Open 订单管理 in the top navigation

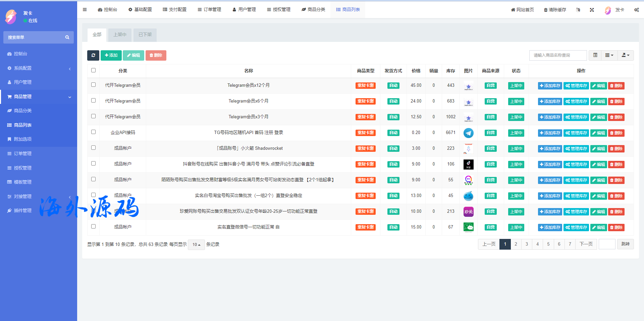209,10
